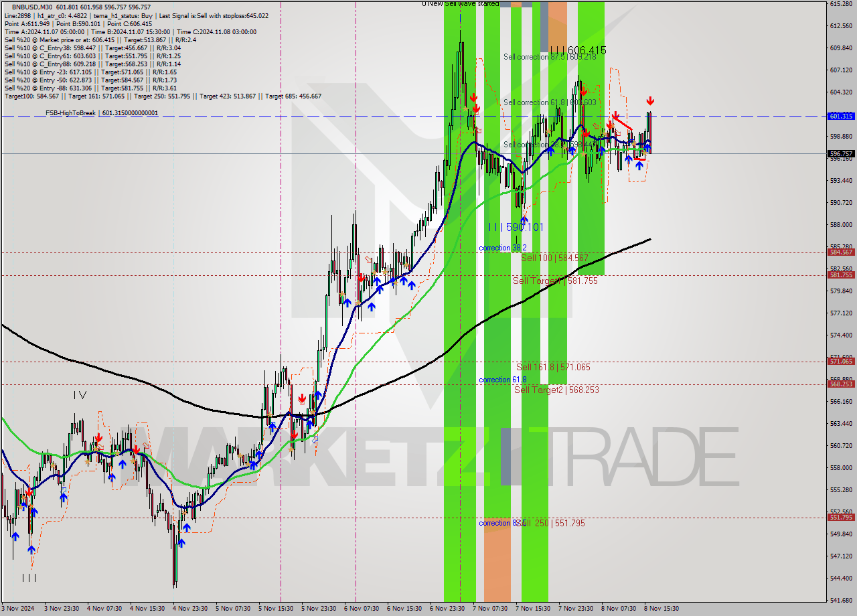Select the 'Sell 161.8 | 571.065' label

click(553, 367)
